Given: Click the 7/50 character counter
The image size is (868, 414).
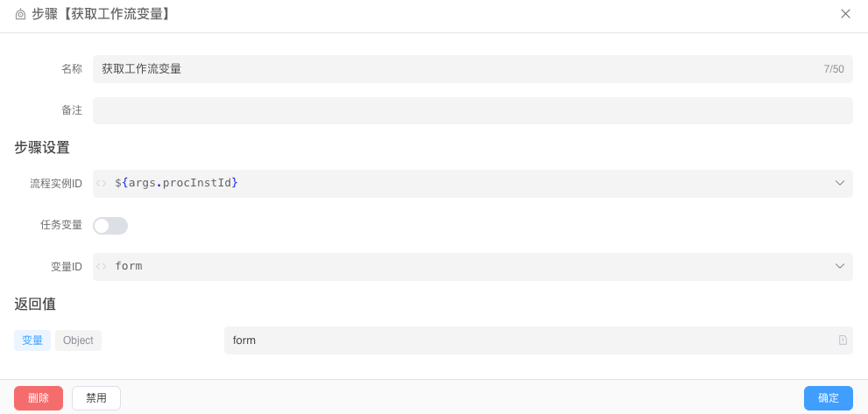Looking at the screenshot, I should 833,69.
